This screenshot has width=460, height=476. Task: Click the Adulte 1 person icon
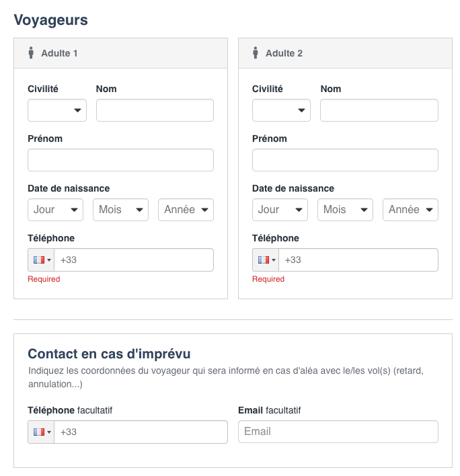[31, 52]
